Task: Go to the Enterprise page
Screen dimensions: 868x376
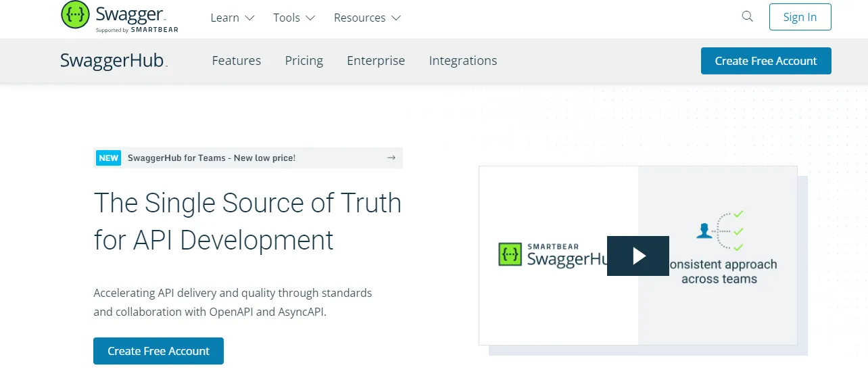Action: pos(376,61)
